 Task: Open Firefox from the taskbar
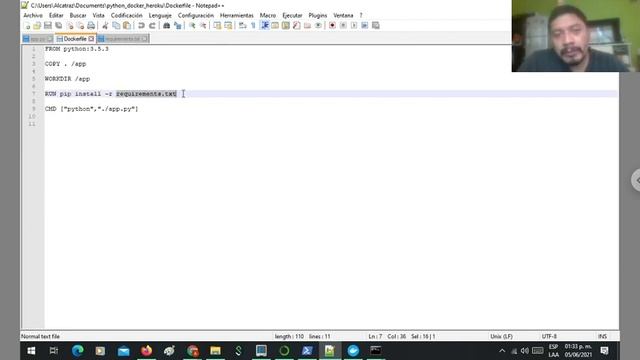point(146,351)
